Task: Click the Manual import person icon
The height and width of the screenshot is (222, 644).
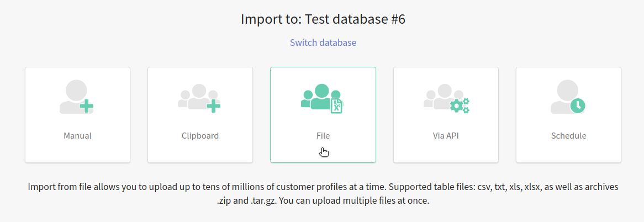Action: click(x=75, y=96)
